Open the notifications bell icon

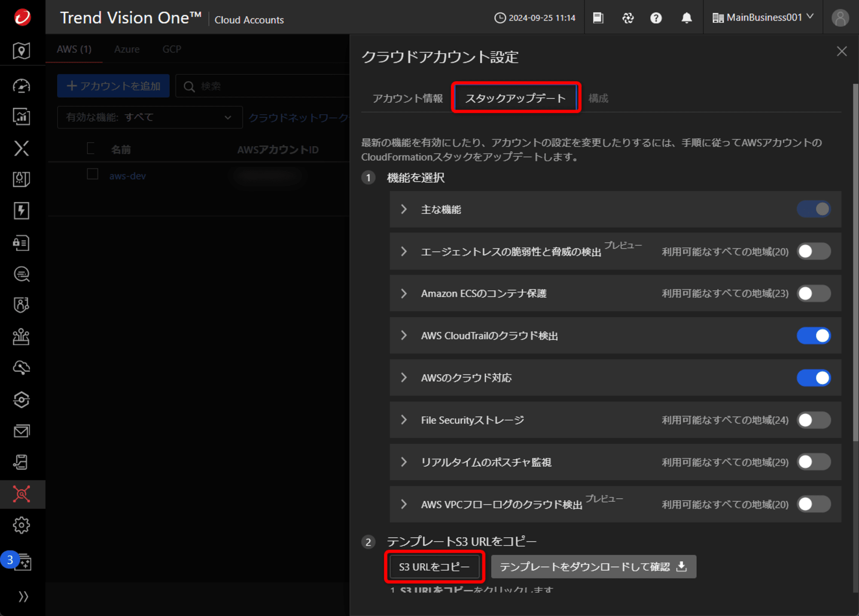pos(687,18)
